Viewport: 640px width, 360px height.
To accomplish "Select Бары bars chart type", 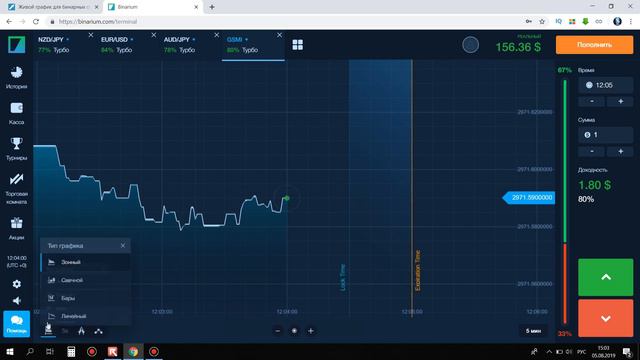I will (x=85, y=298).
